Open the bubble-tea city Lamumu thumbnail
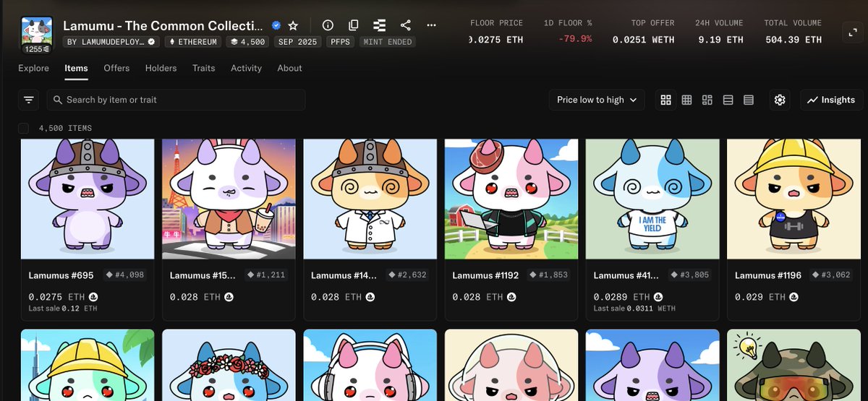 coord(229,199)
